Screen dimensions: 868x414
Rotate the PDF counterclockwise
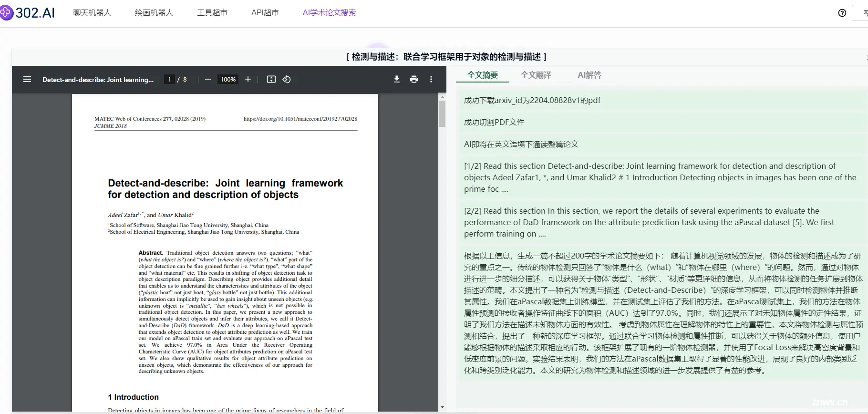[287, 79]
